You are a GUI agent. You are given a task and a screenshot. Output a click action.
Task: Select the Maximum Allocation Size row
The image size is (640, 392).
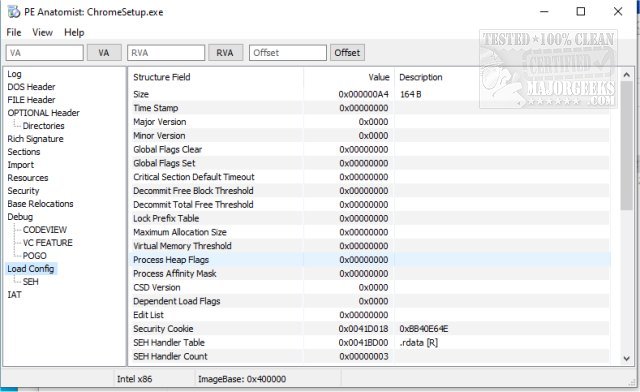(370, 232)
